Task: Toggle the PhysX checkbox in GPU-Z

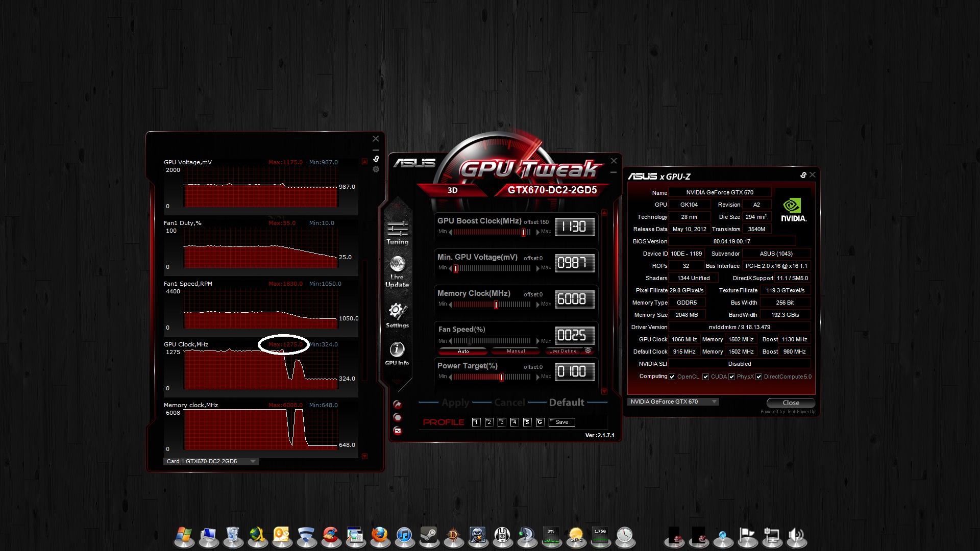Action: 731,377
